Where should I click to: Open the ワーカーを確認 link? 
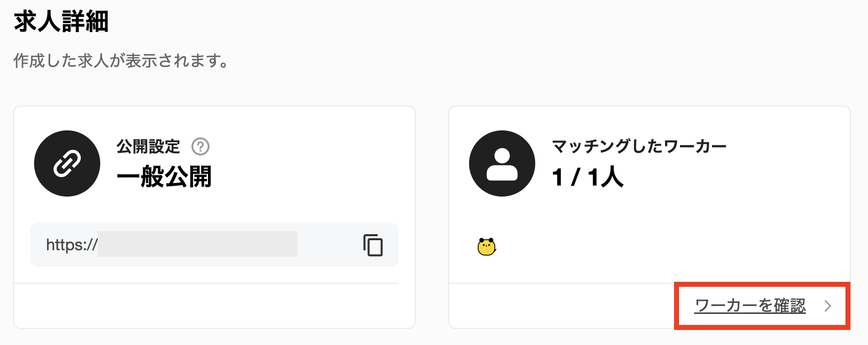(750, 306)
